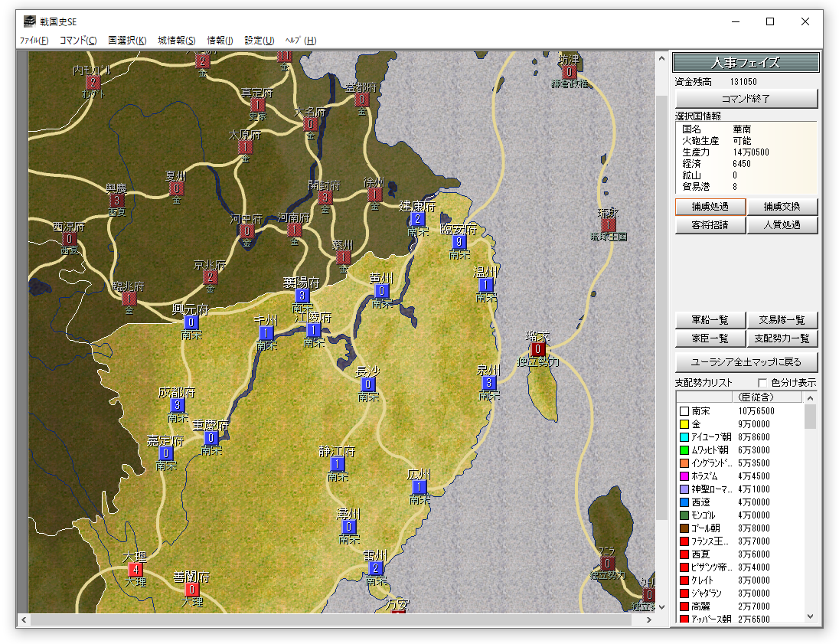Click the 成都府 castle marker
This screenshot has height=644, width=839.
178,405
